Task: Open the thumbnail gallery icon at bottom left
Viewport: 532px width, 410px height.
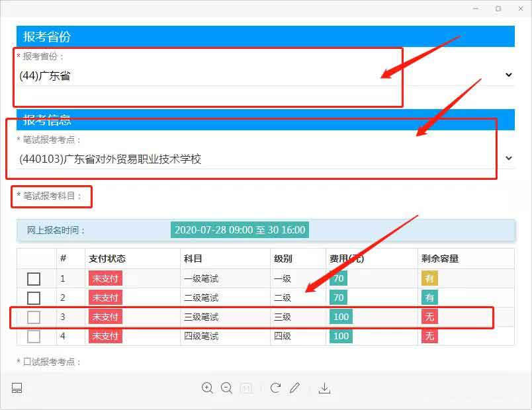Action: (17, 388)
